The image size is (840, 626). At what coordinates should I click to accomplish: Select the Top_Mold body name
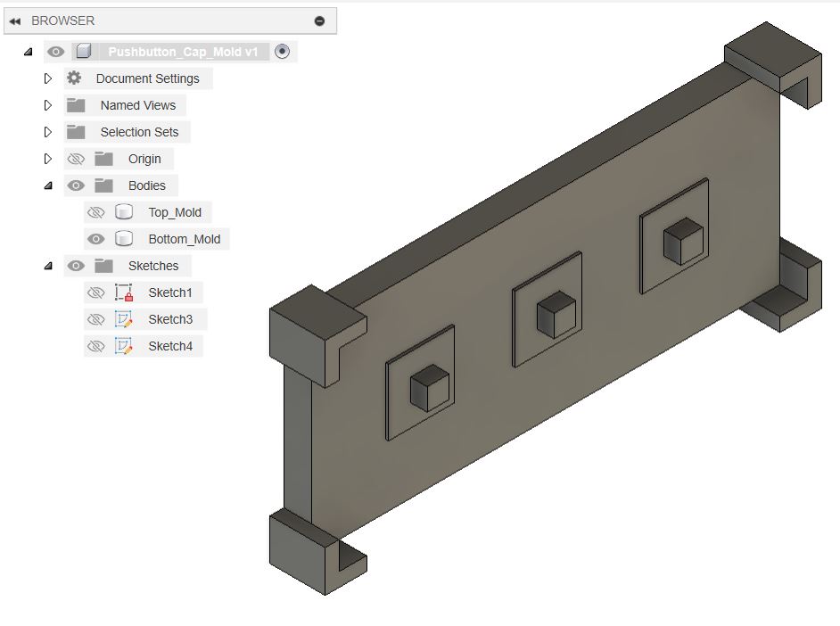click(x=175, y=212)
